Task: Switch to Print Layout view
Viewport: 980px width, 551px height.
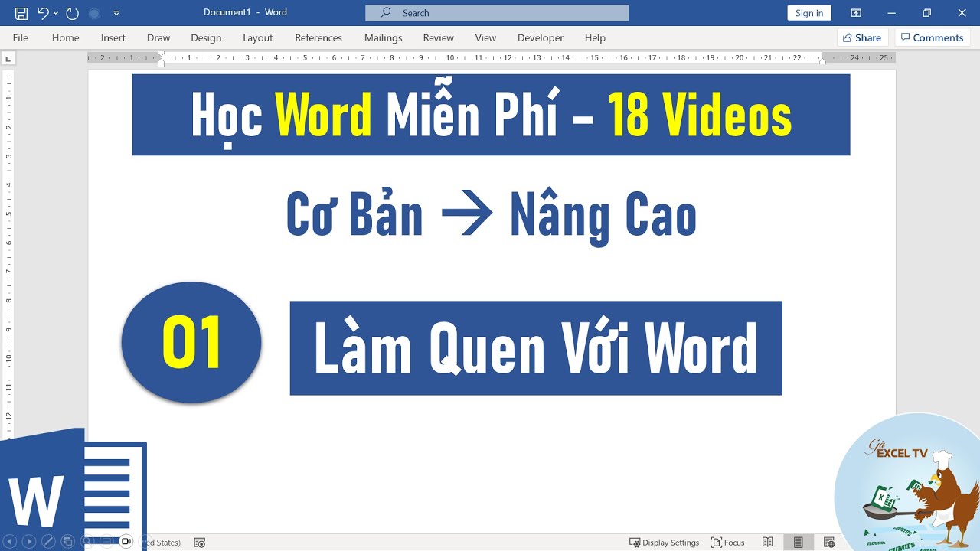Action: (x=799, y=543)
